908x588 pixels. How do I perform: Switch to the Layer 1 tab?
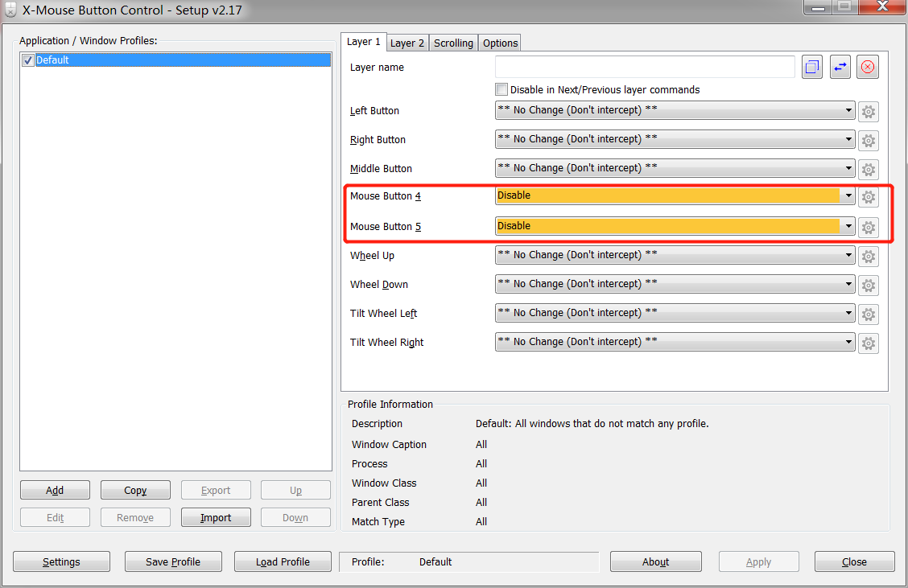pos(364,42)
